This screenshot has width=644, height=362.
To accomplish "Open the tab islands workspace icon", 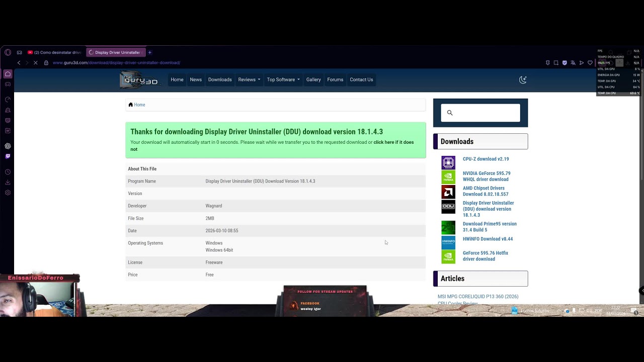I will 19,52.
